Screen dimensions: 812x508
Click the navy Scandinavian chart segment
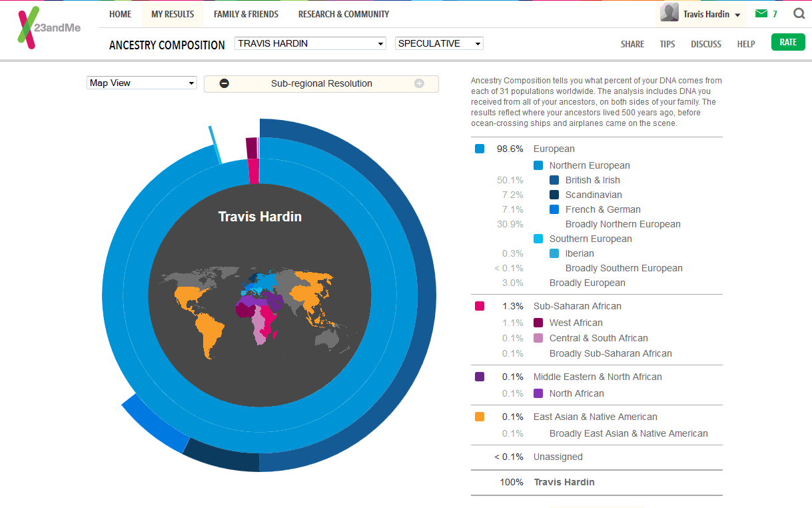[223, 459]
